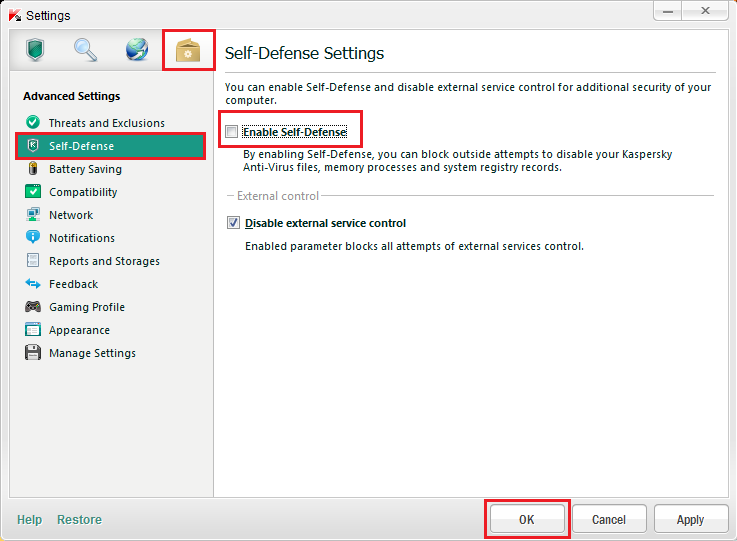Open Compatibility settings label
This screenshot has width=737, height=541.
[x=83, y=192]
